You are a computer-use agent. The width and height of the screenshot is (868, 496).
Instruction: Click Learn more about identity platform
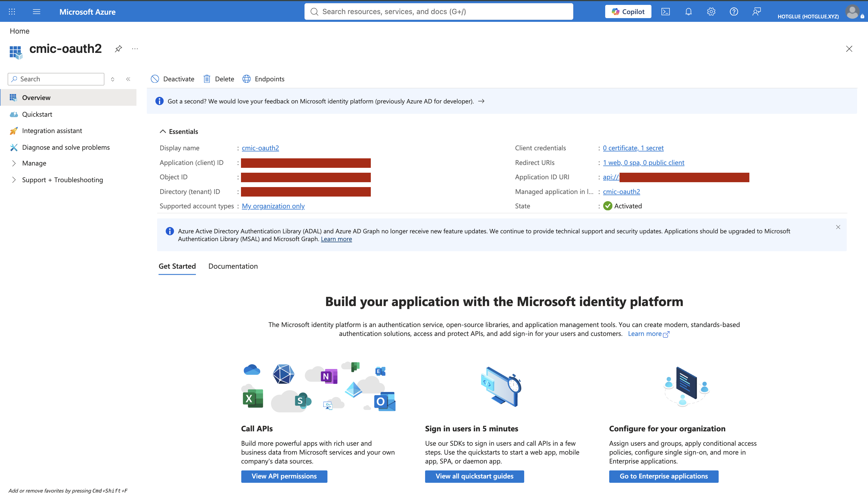tap(649, 334)
